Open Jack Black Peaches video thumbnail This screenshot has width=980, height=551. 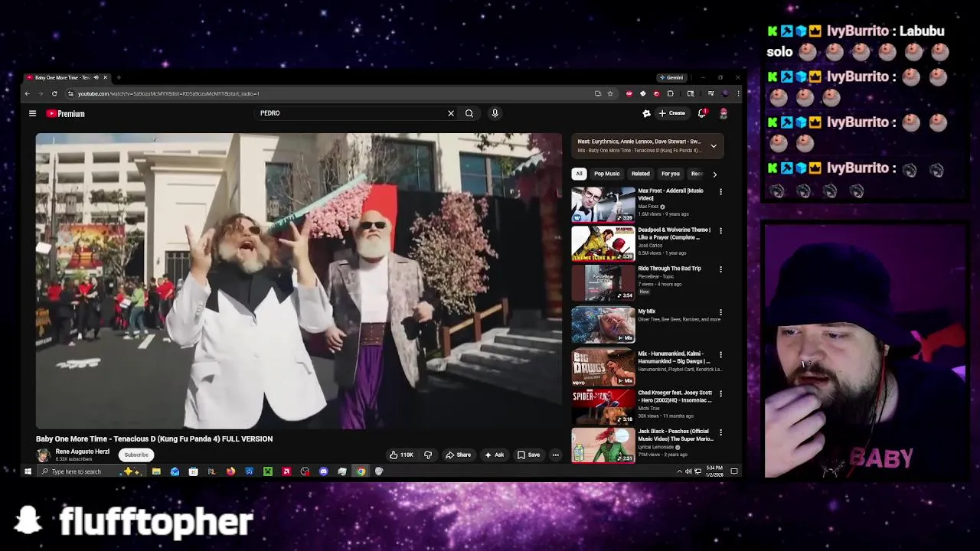[x=603, y=445]
